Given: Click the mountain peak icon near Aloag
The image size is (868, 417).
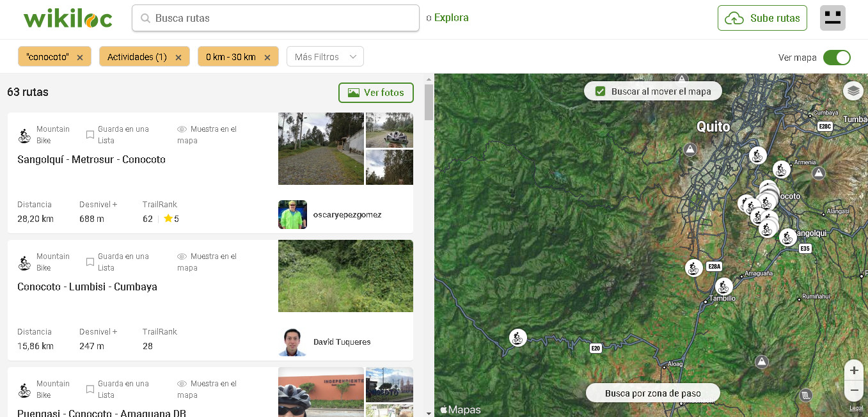Looking at the screenshot, I should (761, 362).
